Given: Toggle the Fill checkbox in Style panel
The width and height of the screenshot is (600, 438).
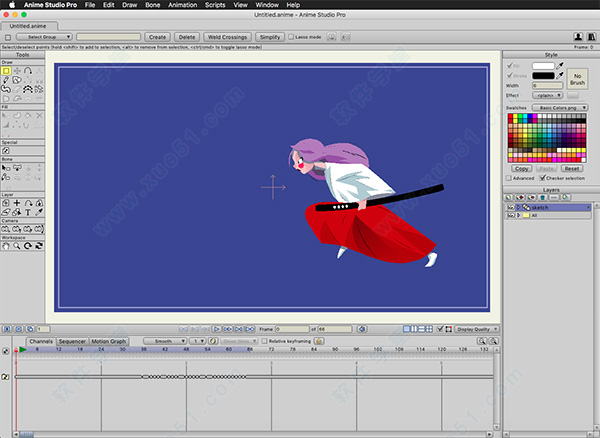Looking at the screenshot, I should (509, 66).
